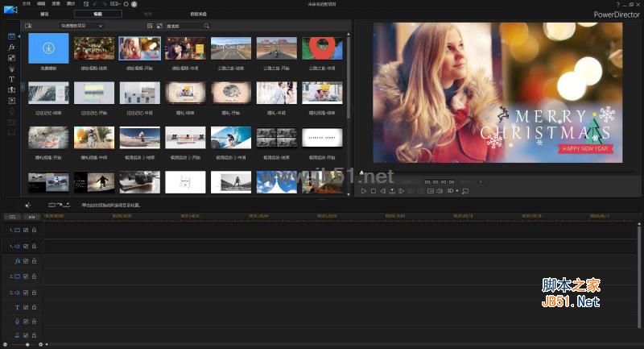The width and height of the screenshot is (644, 349).
Task: Step to previous frame in preview
Action: click(x=383, y=191)
